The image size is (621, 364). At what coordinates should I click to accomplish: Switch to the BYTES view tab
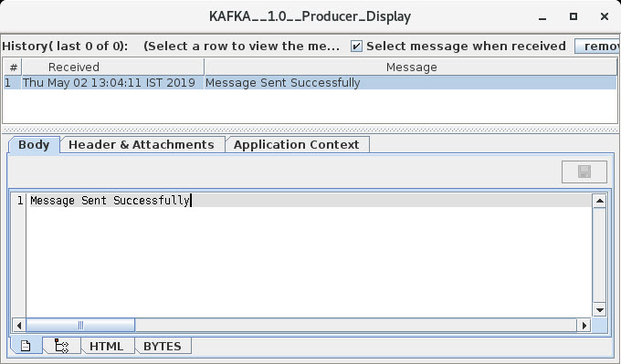163,346
